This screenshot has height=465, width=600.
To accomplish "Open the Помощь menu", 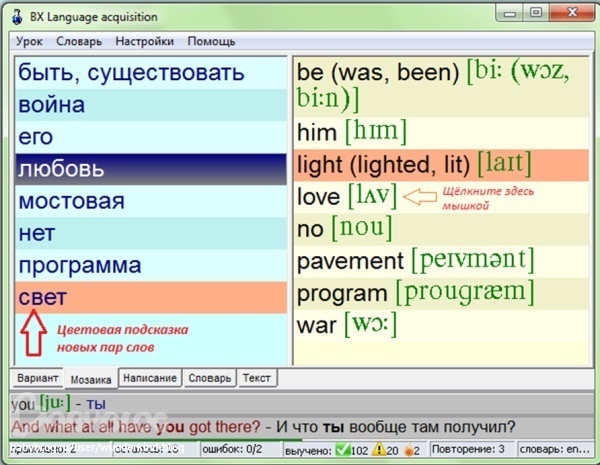I will pos(211,41).
